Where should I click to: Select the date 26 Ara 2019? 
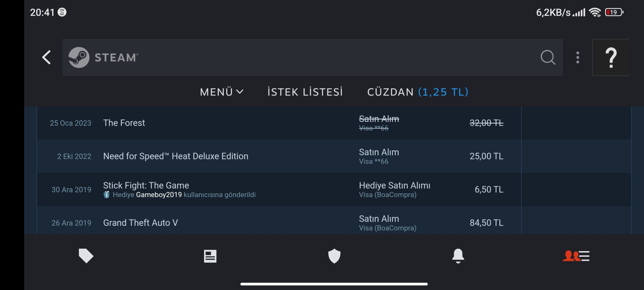click(71, 223)
